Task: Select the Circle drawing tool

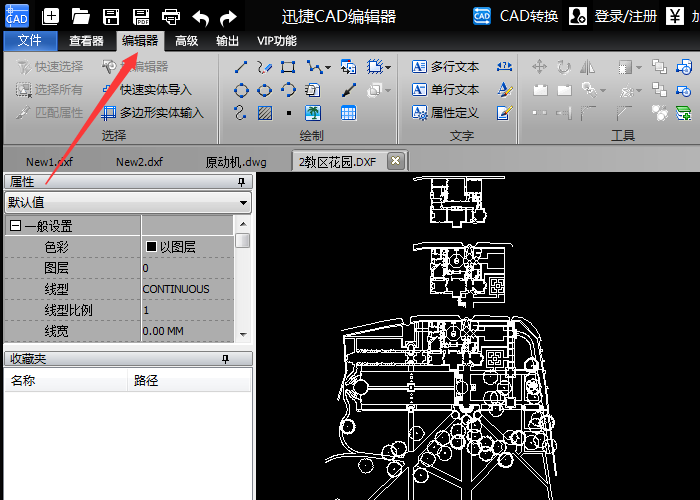Action: click(x=241, y=90)
